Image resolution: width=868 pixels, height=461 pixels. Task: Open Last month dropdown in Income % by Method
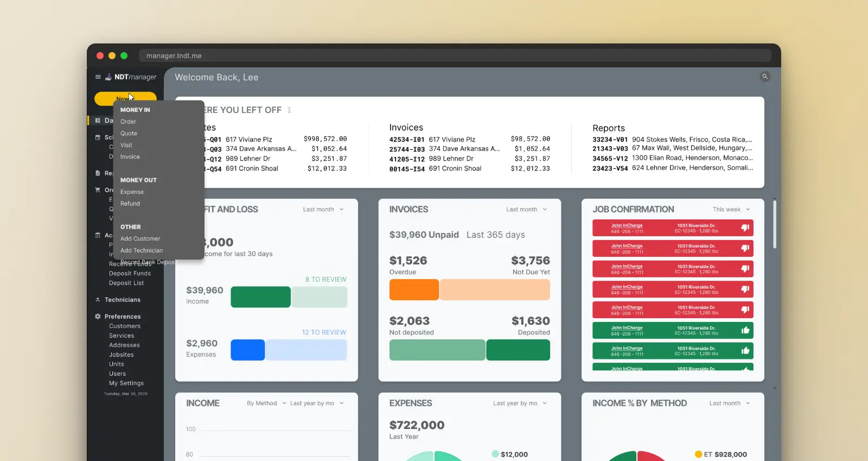coord(730,403)
